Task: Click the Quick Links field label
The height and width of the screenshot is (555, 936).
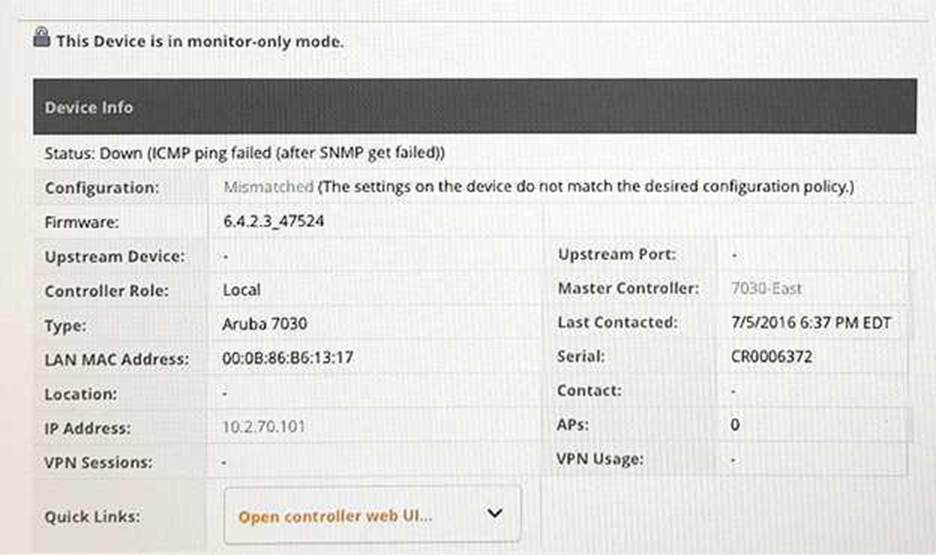Action: [x=92, y=517]
